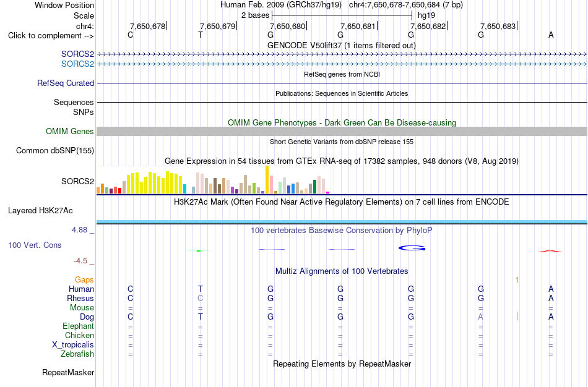
Task: Click the Scale label
Action: coord(84,15)
